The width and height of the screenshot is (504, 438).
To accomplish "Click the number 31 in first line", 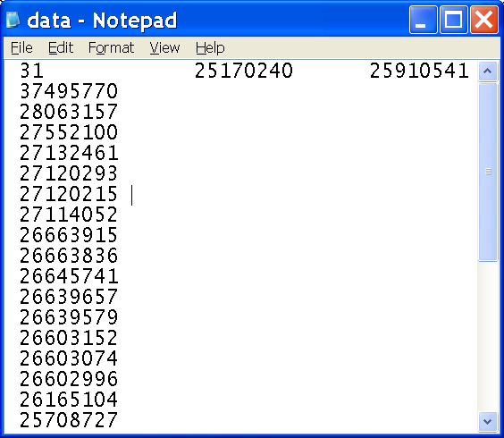I will (x=31, y=71).
